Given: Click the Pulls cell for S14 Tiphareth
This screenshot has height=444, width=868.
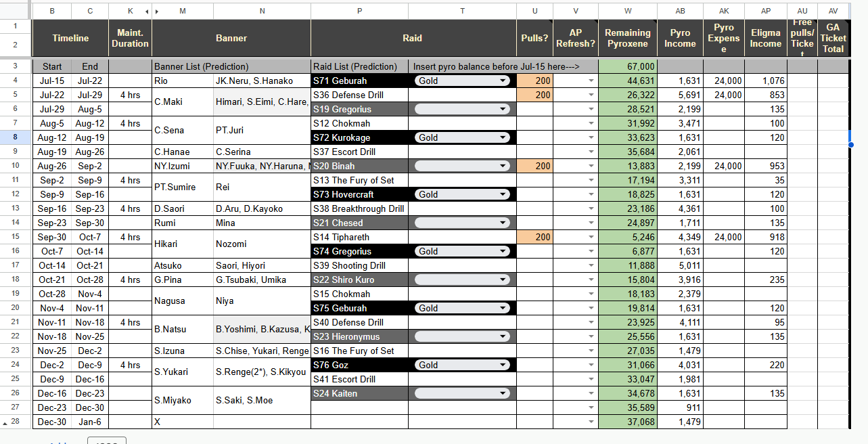Looking at the screenshot, I should pyautogui.click(x=534, y=237).
